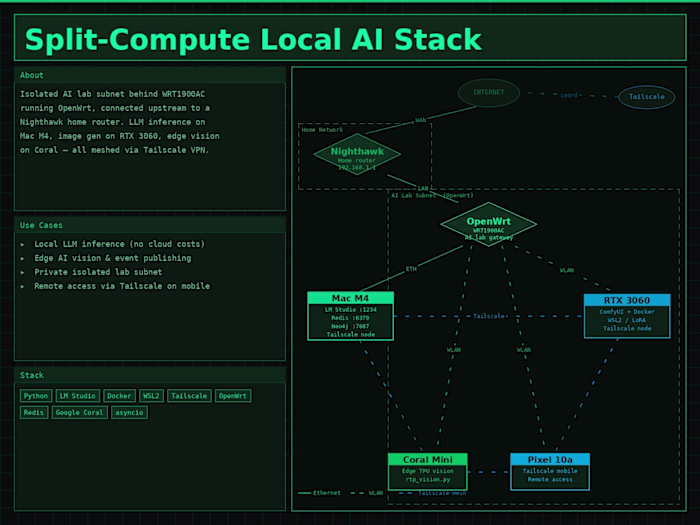Click the WLAN label on RTX 3060 link
Image resolution: width=700 pixels, height=525 pixels.
click(567, 270)
